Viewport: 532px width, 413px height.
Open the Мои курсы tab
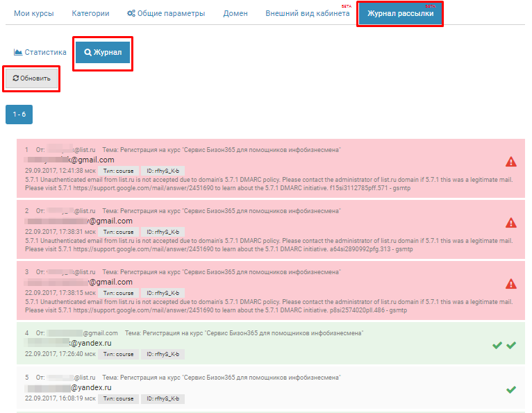point(33,14)
